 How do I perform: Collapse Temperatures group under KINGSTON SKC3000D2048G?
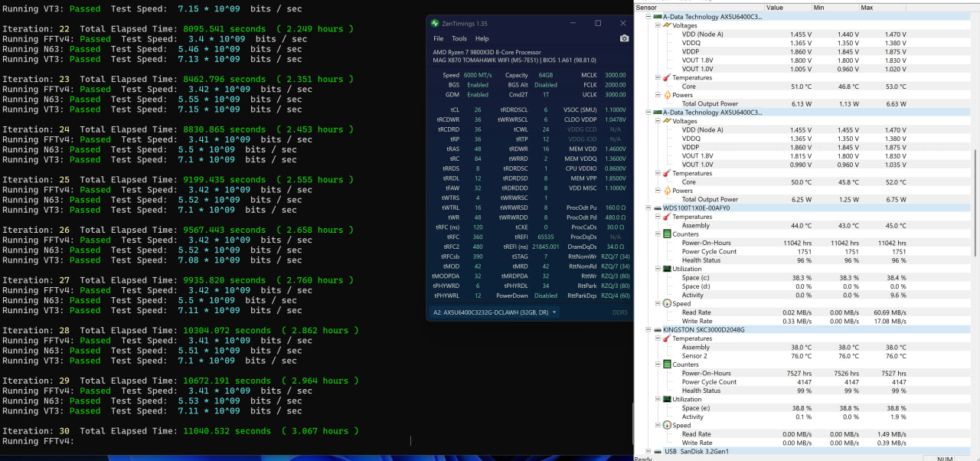coord(658,338)
